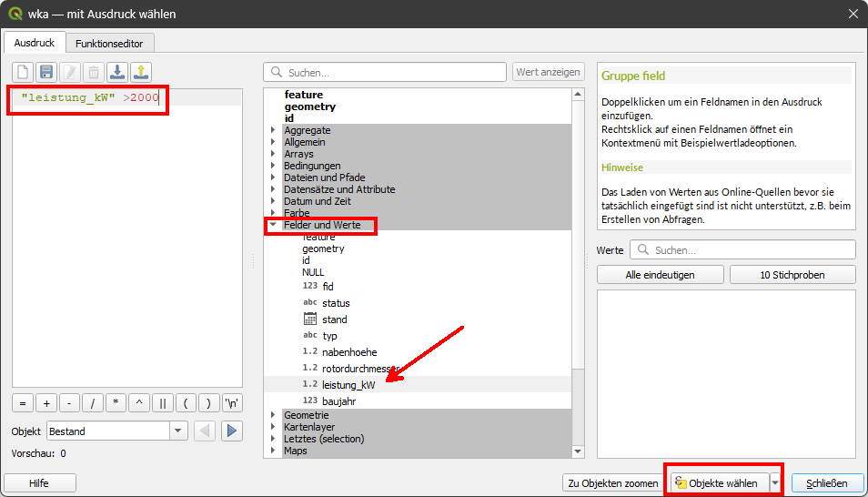
Task: Click the 10 Stichproben button
Action: pyautogui.click(x=792, y=275)
